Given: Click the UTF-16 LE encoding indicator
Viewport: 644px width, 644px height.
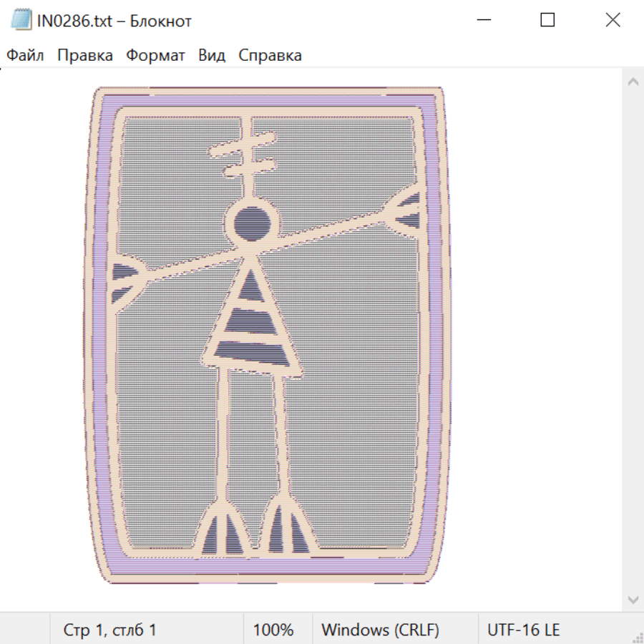Looking at the screenshot, I should 523,630.
